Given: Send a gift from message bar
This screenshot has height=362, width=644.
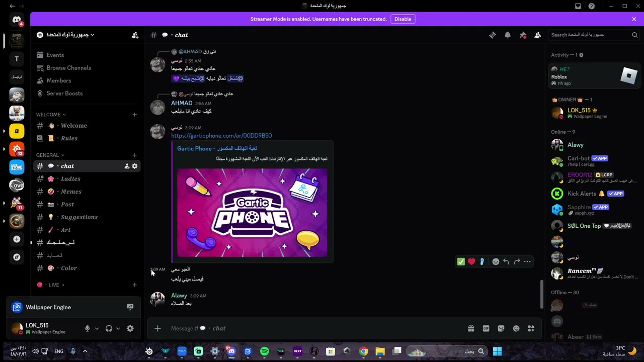Looking at the screenshot, I should coord(471,328).
